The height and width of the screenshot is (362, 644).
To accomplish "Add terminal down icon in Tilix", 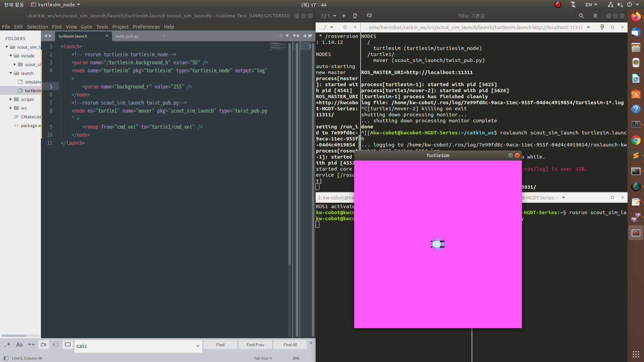I will (x=369, y=16).
